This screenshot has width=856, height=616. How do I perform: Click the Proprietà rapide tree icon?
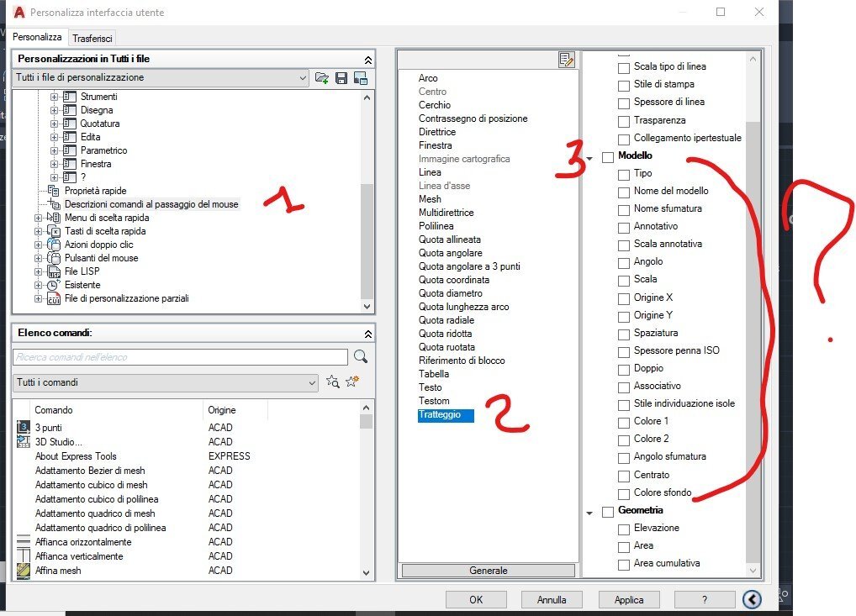click(x=54, y=191)
